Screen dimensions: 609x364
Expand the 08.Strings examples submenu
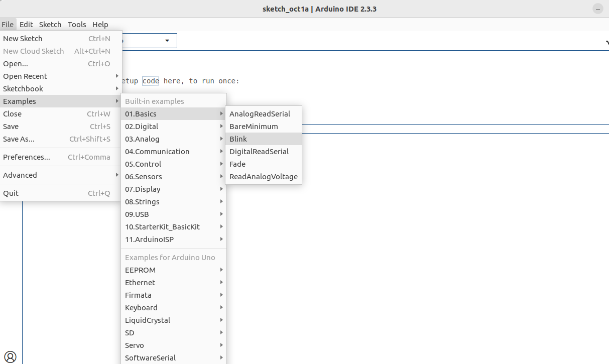[174, 202]
